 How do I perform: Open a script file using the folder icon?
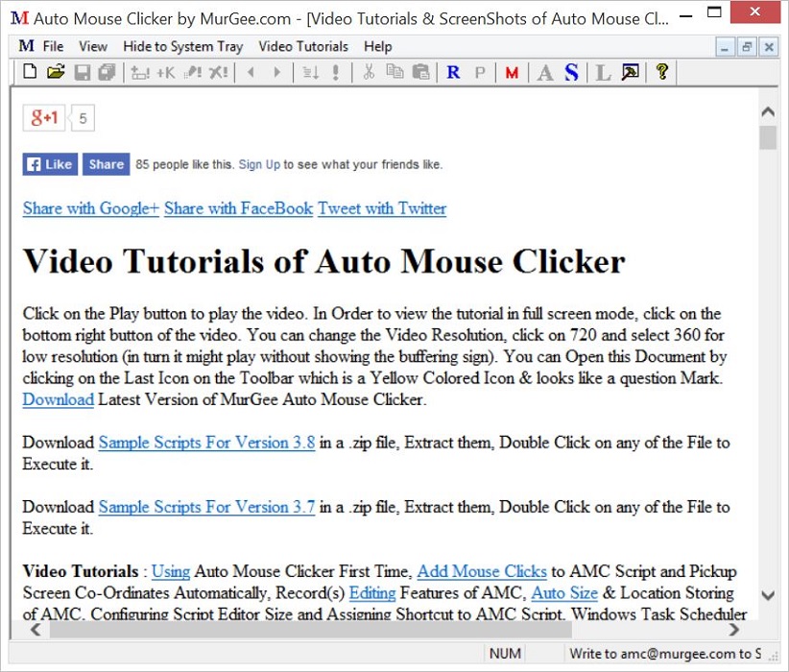pos(57,73)
